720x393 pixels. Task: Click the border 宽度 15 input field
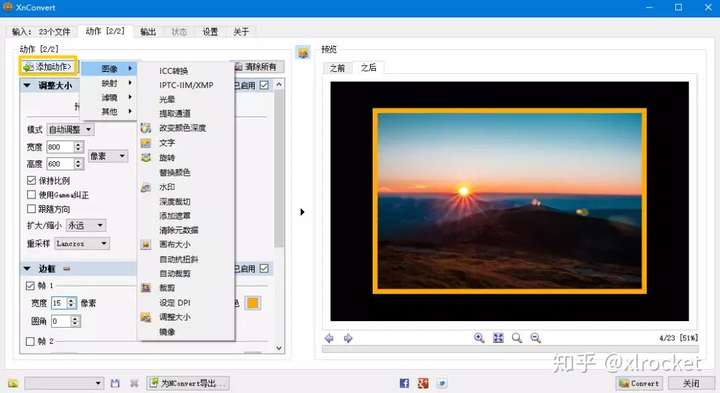pos(59,303)
